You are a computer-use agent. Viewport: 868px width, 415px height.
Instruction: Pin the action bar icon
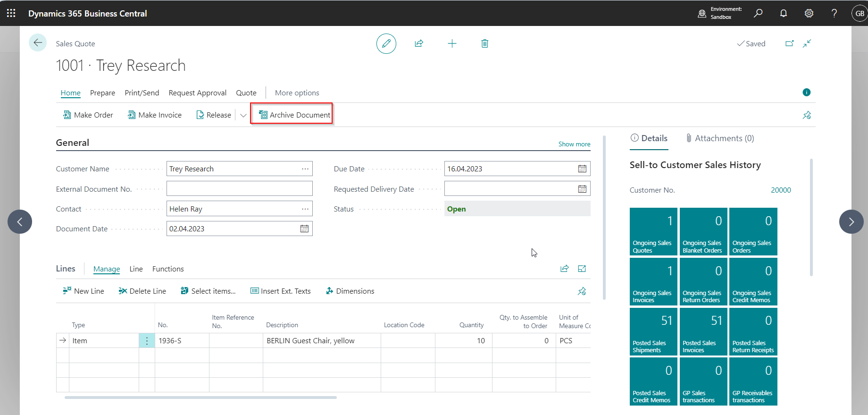[807, 115]
